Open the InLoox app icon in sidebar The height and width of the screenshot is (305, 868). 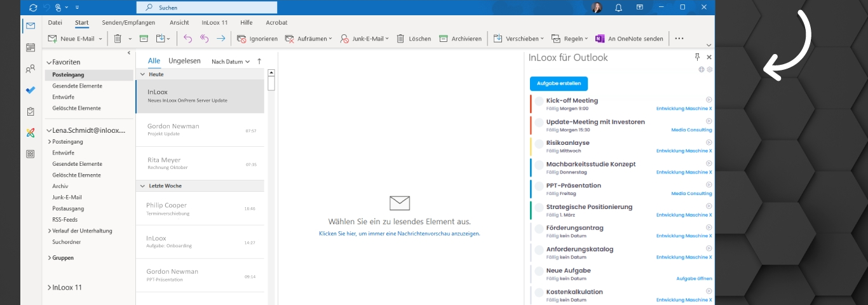(x=31, y=133)
